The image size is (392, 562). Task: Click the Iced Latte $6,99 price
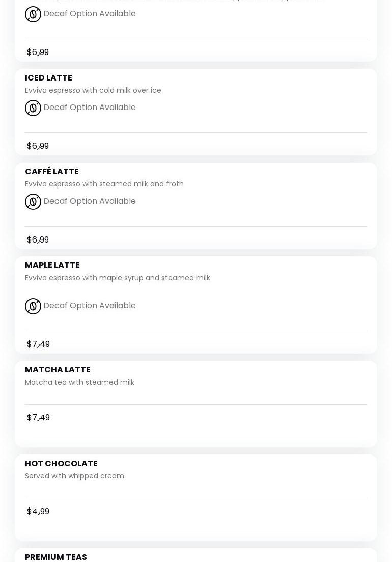[x=38, y=146]
